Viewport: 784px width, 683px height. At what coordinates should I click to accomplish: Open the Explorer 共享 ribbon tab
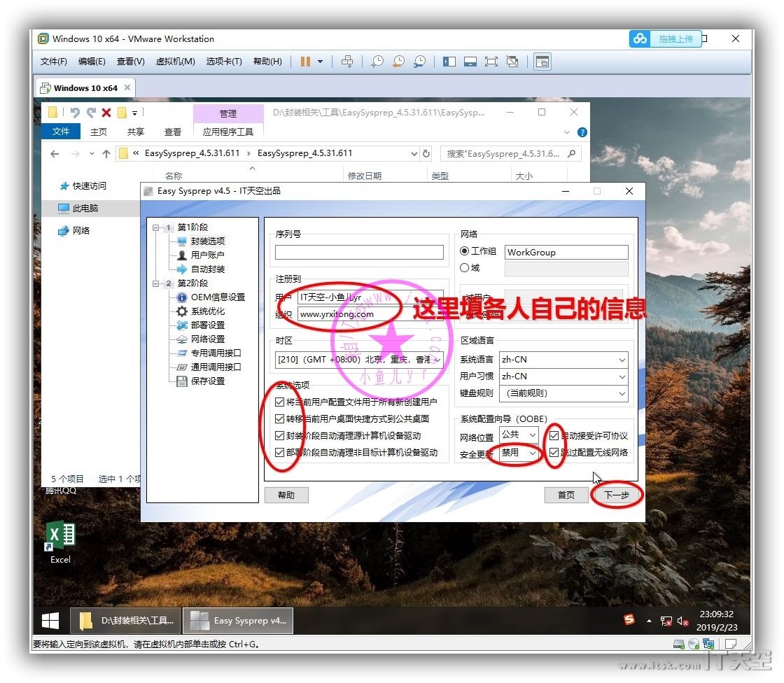[136, 132]
